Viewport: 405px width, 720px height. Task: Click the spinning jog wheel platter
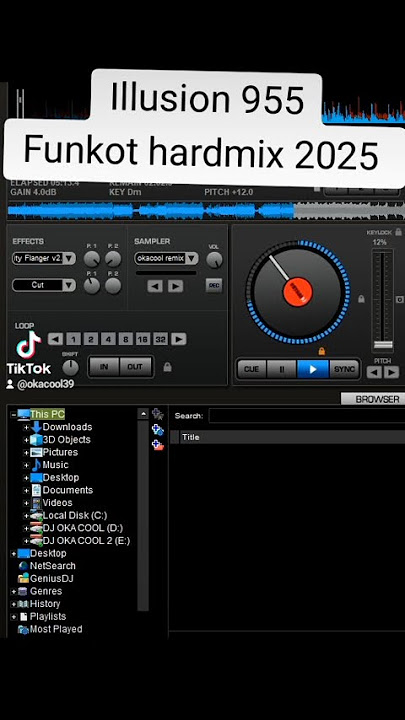pyautogui.click(x=298, y=292)
